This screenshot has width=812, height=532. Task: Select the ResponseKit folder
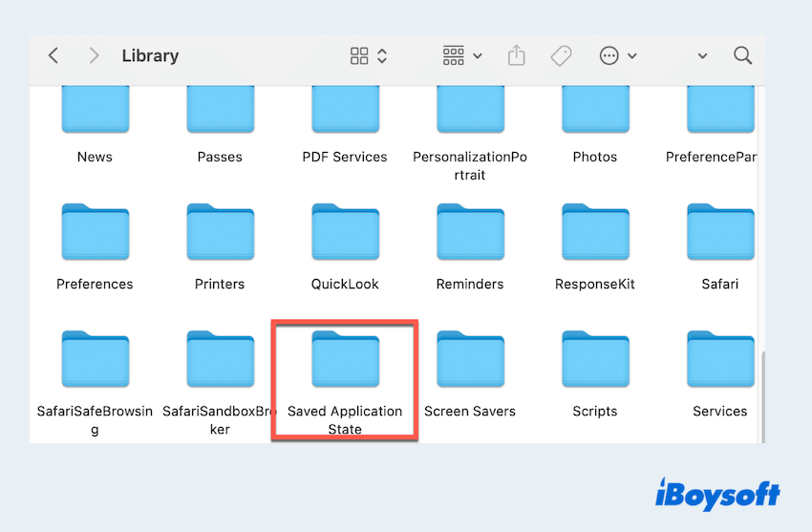[595, 233]
